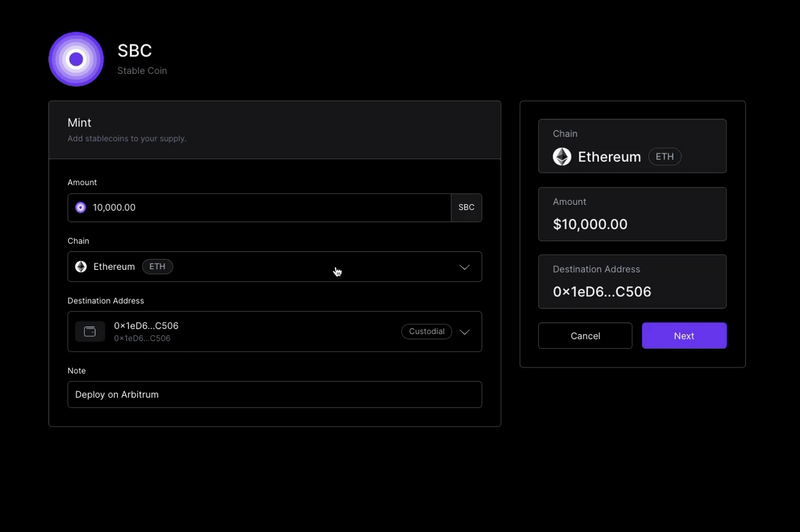This screenshot has height=532, width=800.
Task: Select the $10,000.00 summary Amount card
Action: tap(632, 214)
